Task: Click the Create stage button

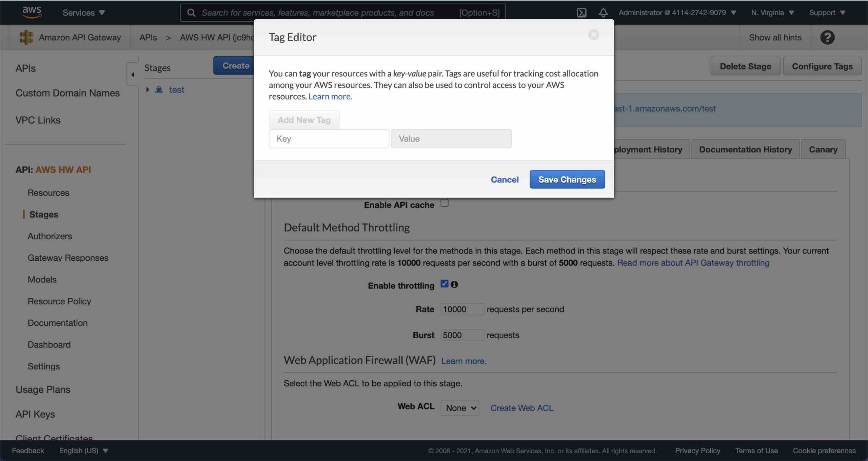Action: pyautogui.click(x=234, y=65)
